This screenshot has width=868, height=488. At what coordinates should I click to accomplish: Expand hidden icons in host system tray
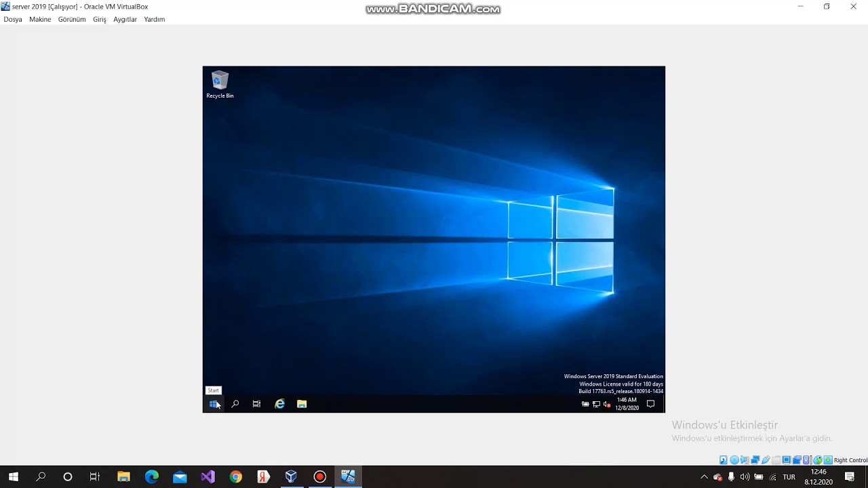click(704, 477)
